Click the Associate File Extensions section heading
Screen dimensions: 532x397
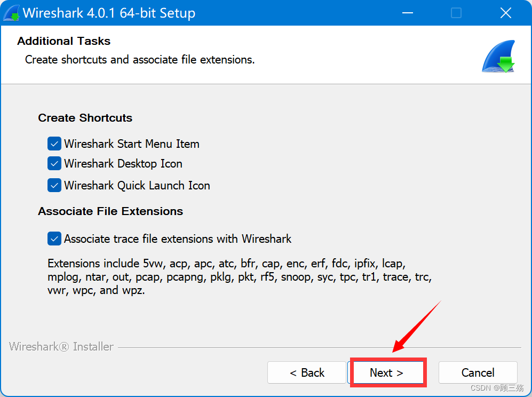pyautogui.click(x=110, y=211)
